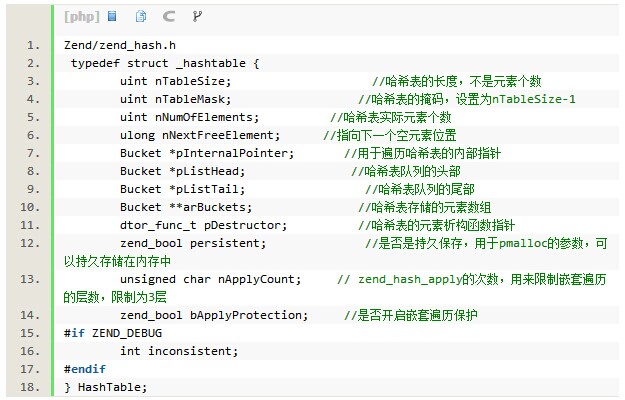The height and width of the screenshot is (400, 625).
Task: Click line number 15 in the gutter
Action: pyautogui.click(x=34, y=333)
